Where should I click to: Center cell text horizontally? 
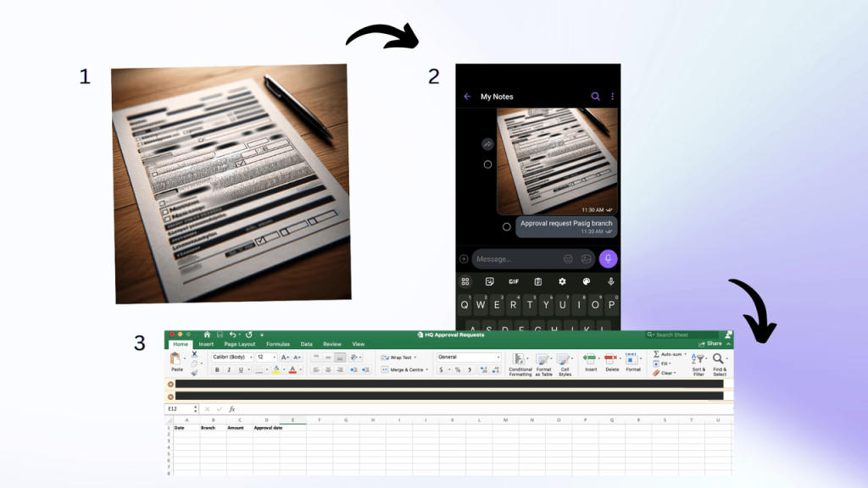328,369
